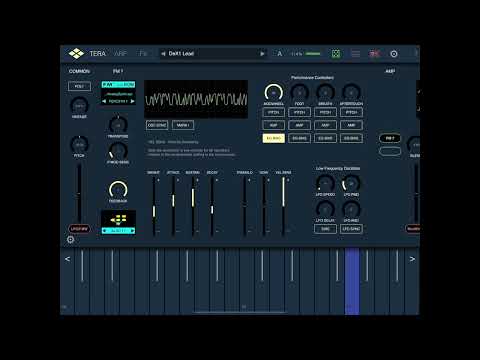Screen dimensions: 480x360
Task: Click the flag icon in top bar
Action: [374, 54]
